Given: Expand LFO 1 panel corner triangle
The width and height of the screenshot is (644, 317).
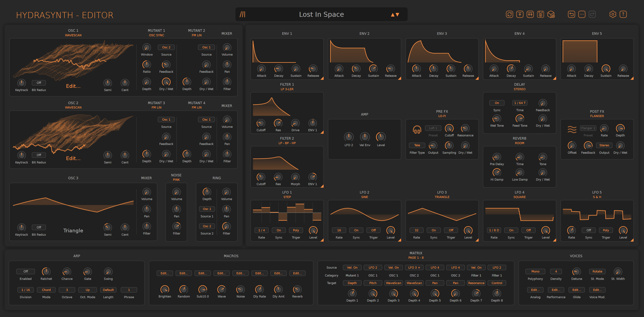Looking at the screenshot, I should [x=322, y=240].
